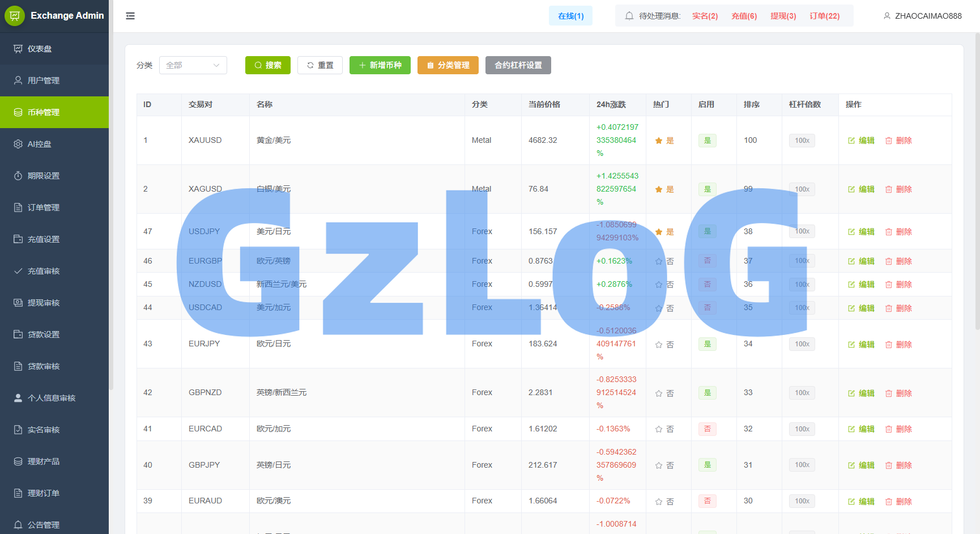Toggle enabled status for XAUUSD

pyautogui.click(x=708, y=141)
